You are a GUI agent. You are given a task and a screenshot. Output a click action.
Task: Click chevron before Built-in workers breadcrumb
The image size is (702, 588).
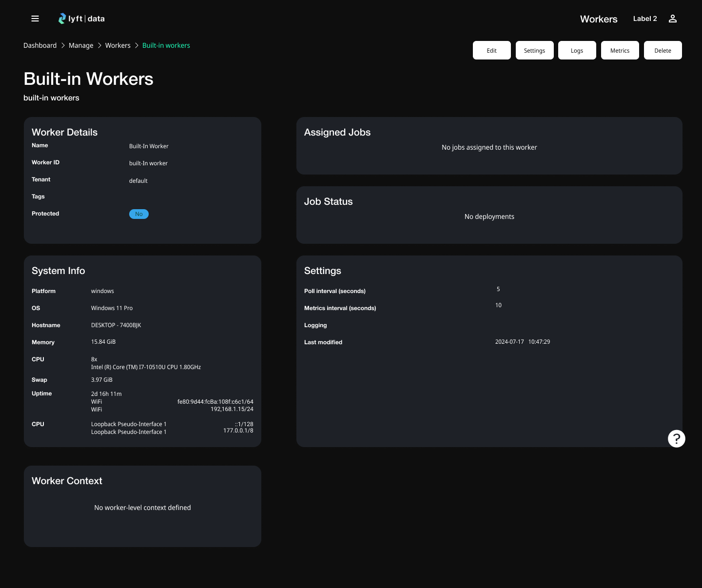click(x=136, y=45)
